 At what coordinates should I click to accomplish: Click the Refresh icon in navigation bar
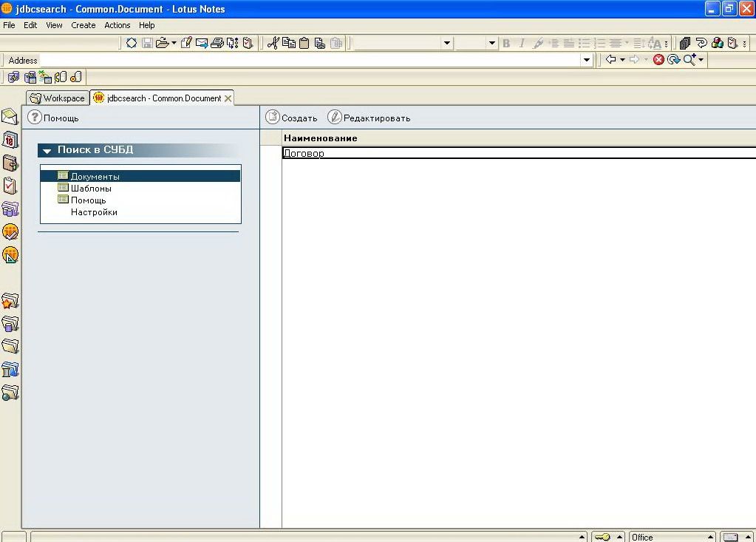[x=673, y=60]
